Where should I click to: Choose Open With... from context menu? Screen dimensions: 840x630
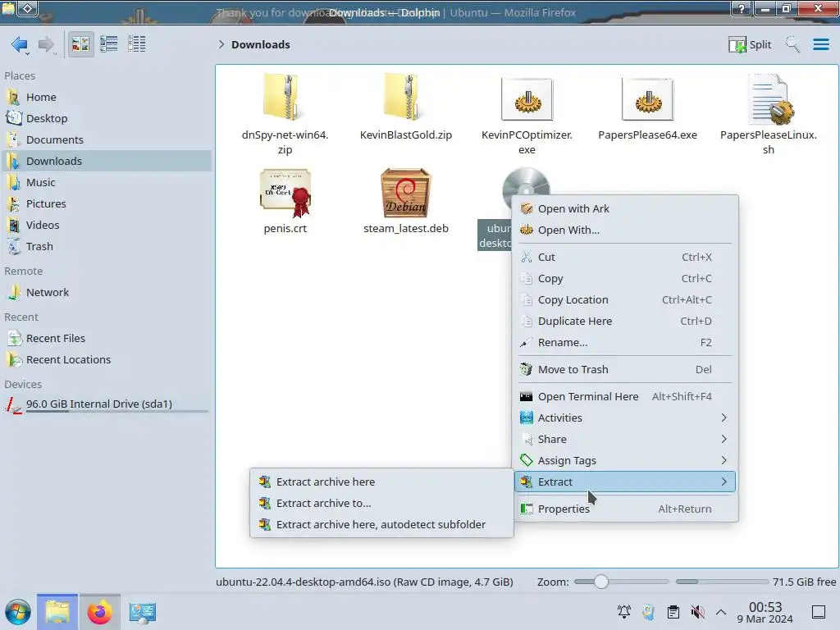click(x=625, y=231)
